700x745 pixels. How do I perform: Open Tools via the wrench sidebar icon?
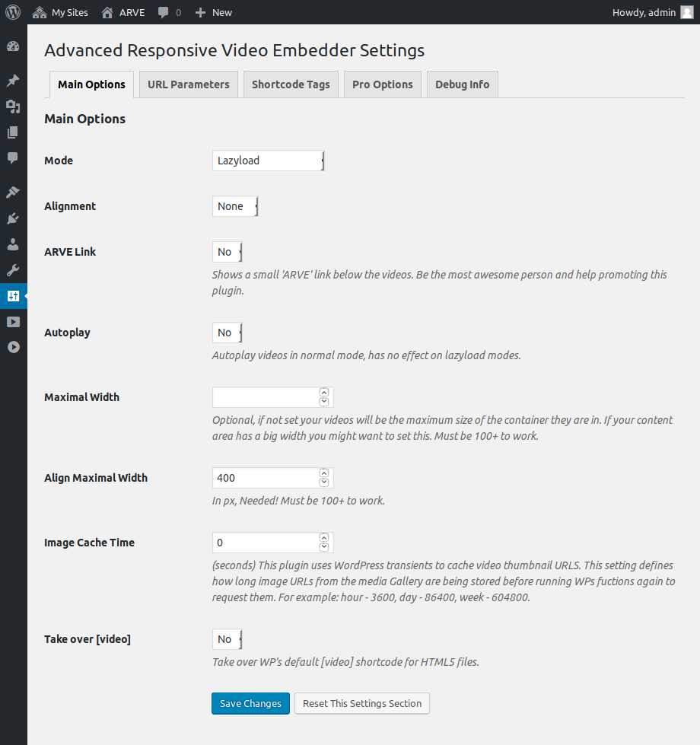click(13, 270)
